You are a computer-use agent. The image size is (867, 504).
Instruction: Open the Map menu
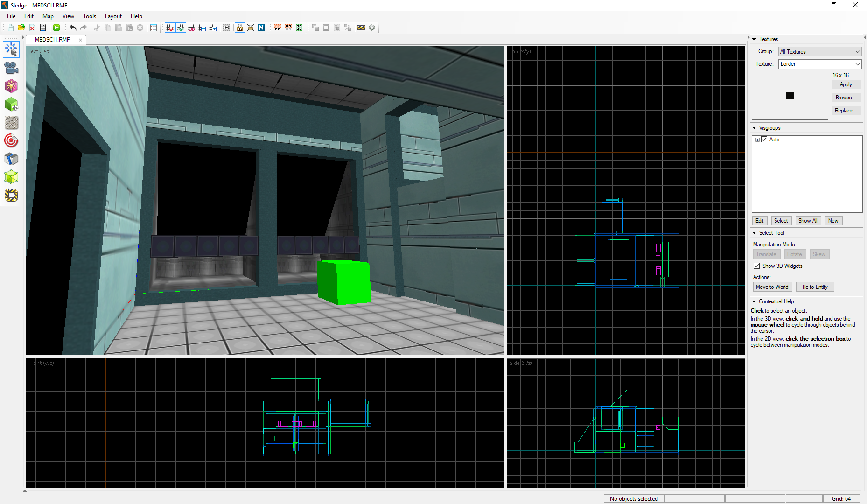(48, 16)
